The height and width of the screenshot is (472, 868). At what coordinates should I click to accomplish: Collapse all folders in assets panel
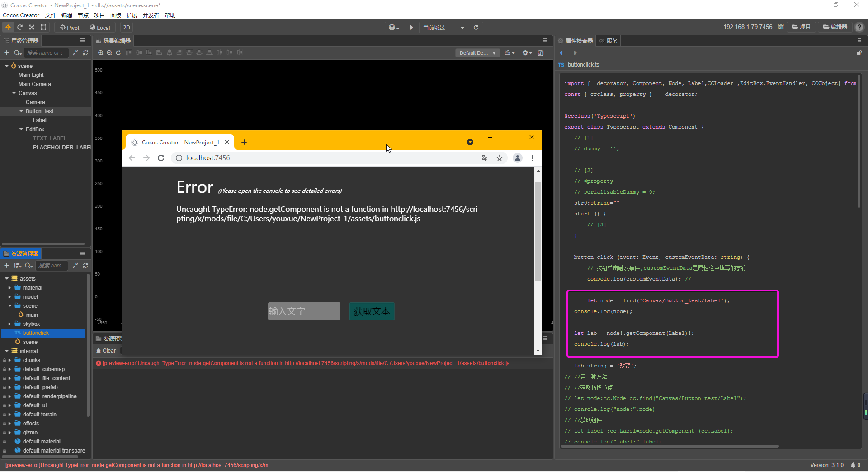75,266
